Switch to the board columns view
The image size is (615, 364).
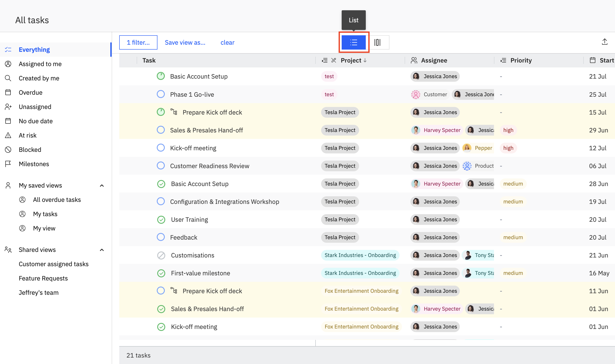tap(377, 42)
